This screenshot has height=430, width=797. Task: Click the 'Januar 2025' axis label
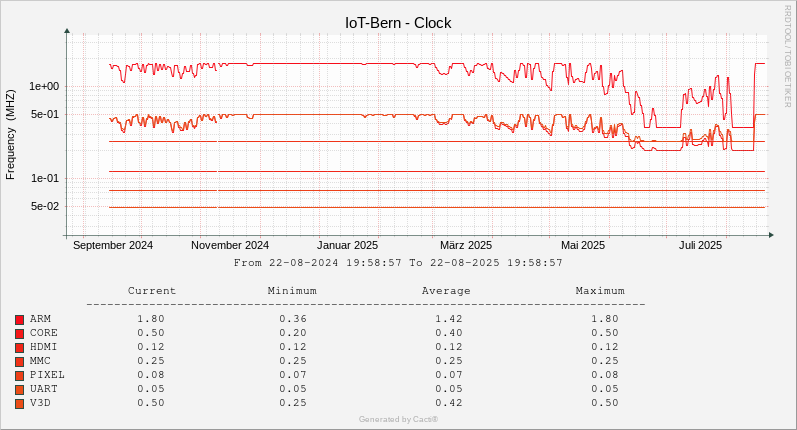coord(347,245)
